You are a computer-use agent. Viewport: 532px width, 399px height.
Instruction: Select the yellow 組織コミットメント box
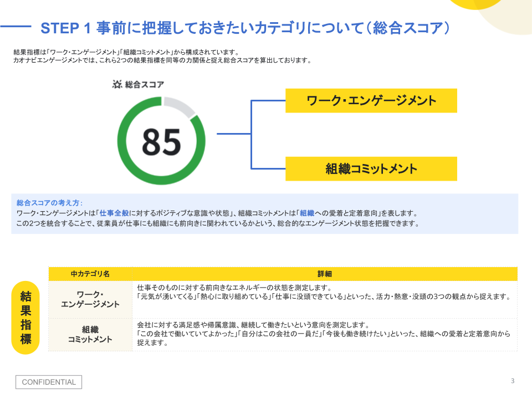tap(371, 168)
